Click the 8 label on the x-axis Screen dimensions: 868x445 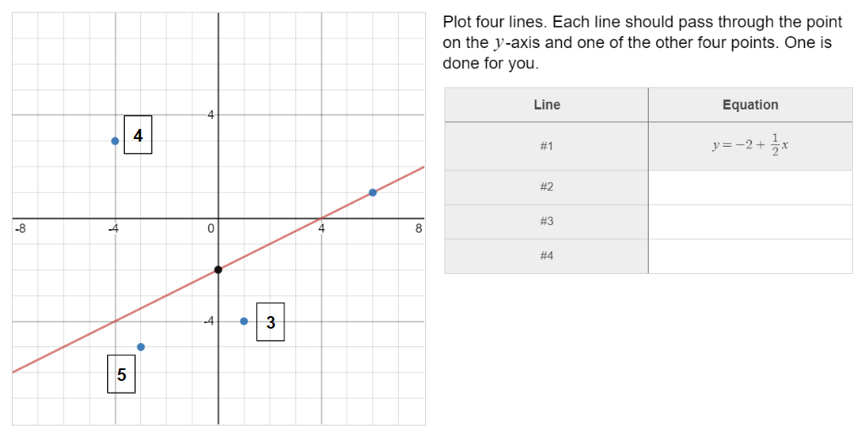pos(418,228)
